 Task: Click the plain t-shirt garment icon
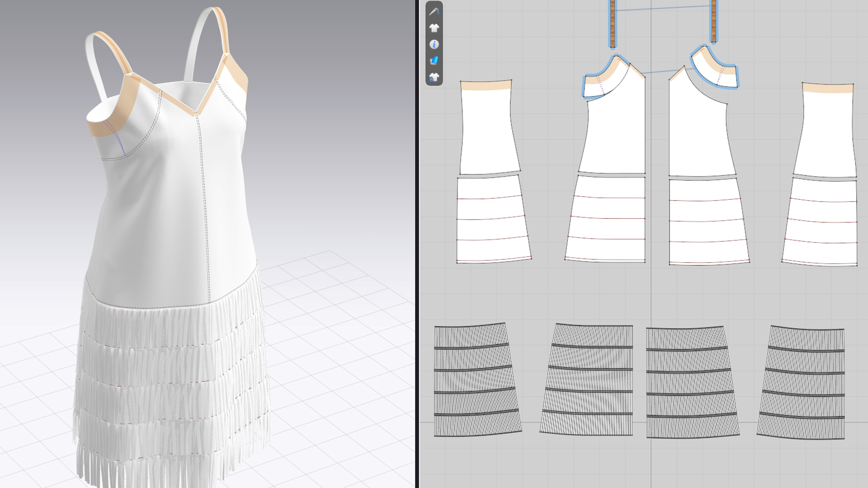[434, 28]
